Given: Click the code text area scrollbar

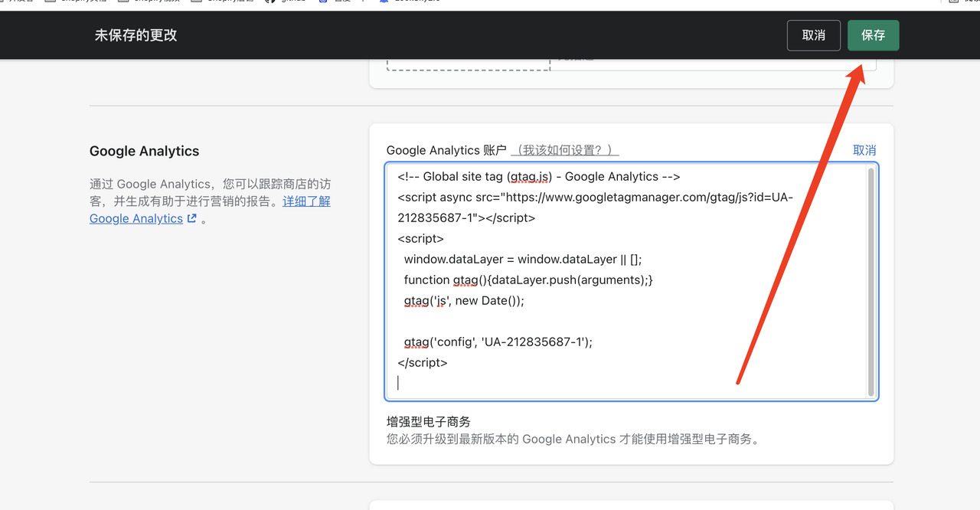Looking at the screenshot, I should pos(871,281).
